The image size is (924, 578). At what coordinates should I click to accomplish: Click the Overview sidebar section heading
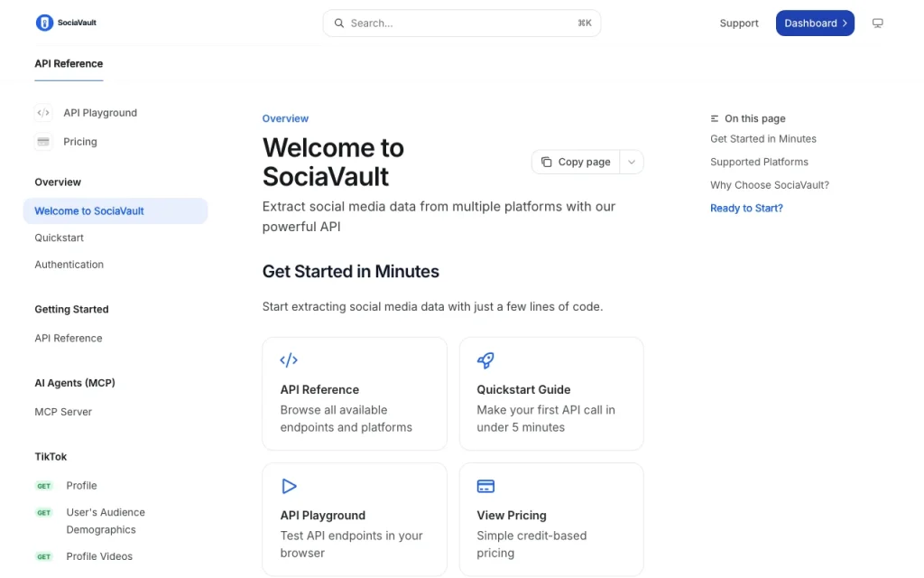coord(58,182)
